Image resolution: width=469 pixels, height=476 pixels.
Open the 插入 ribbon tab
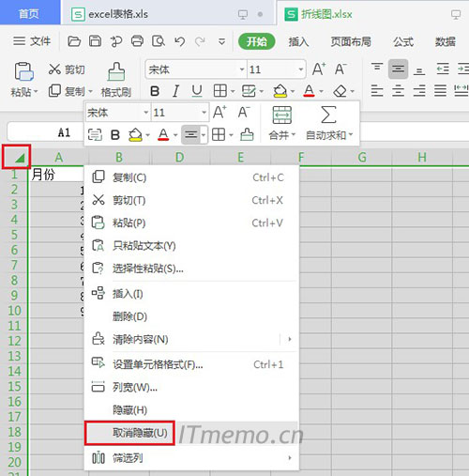[x=298, y=41]
